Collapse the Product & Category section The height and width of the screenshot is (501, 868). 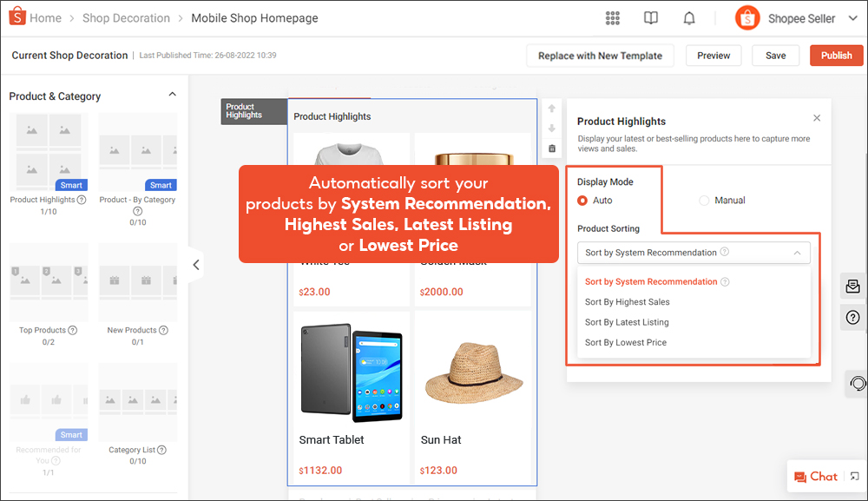click(172, 95)
